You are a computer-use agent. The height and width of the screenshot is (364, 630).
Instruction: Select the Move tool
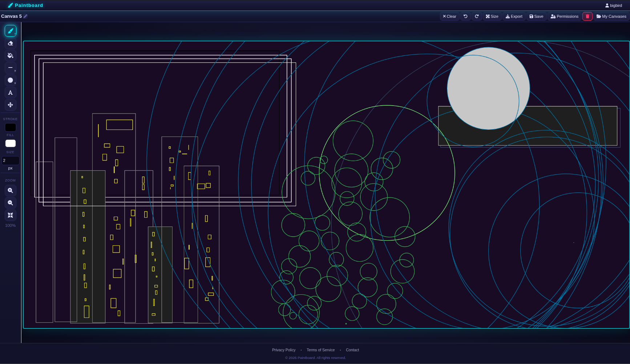(x=10, y=105)
